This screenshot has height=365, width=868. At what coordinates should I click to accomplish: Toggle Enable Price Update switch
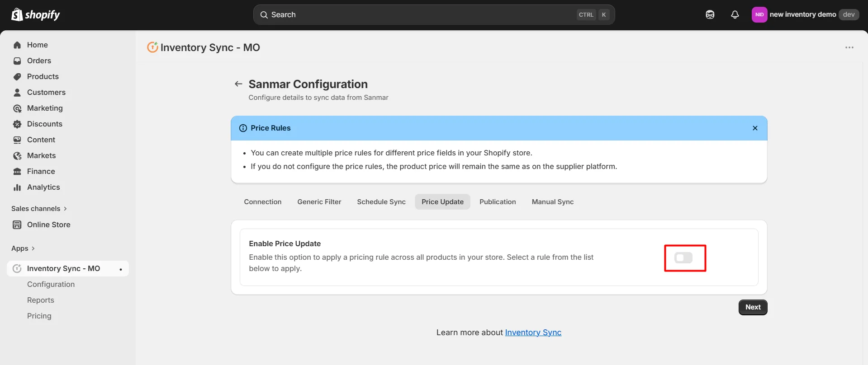[683, 258]
